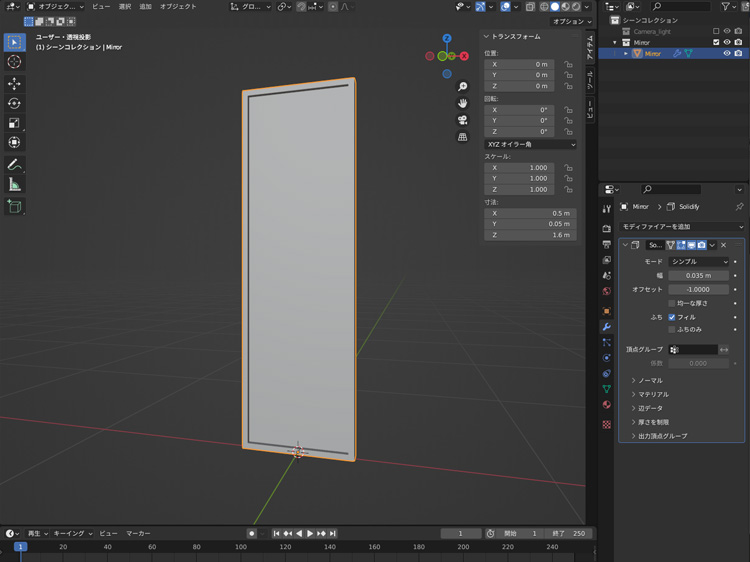Open the 追加 menu in viewport header
Viewport: 750px width, 562px height.
tap(146, 7)
